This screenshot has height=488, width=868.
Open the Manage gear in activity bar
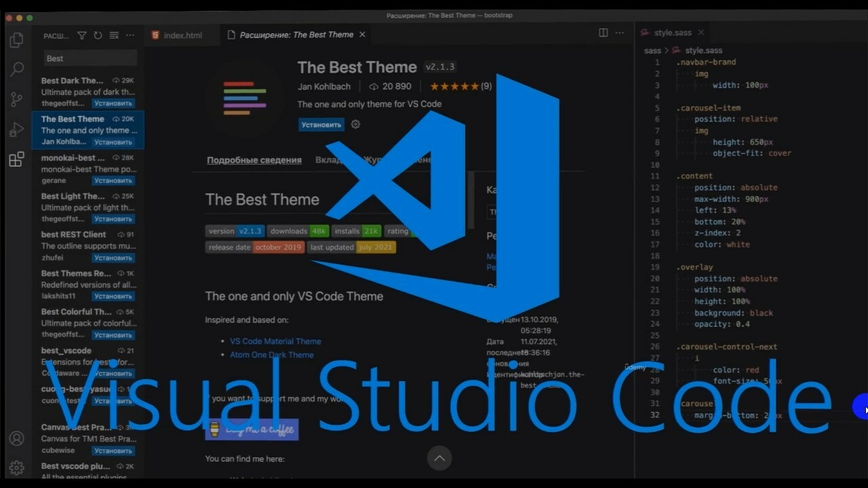tap(16, 468)
